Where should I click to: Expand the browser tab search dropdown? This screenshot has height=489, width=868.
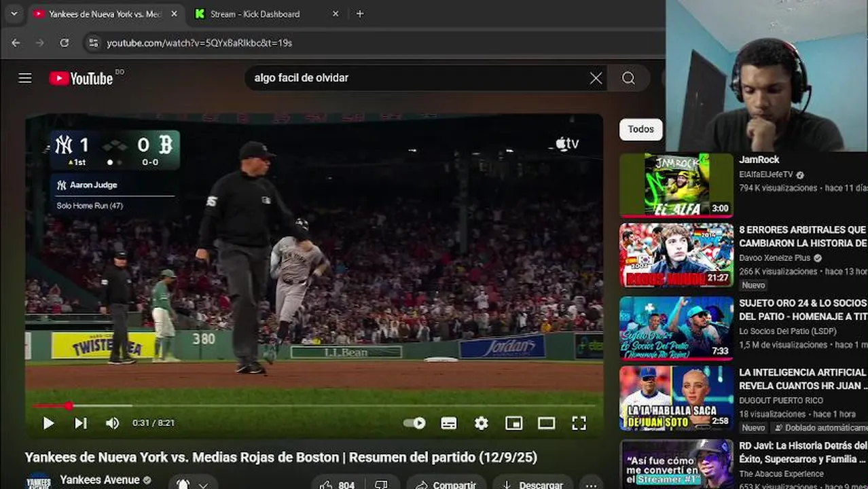point(14,14)
